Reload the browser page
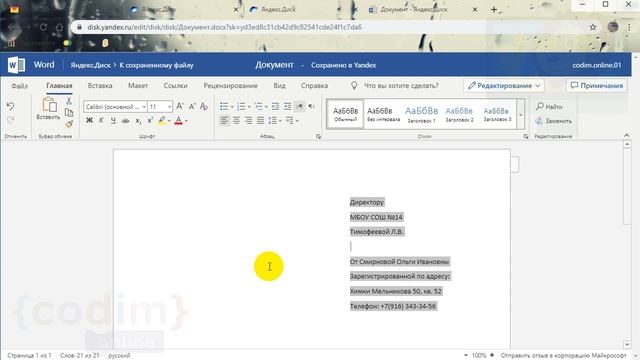 point(43,27)
